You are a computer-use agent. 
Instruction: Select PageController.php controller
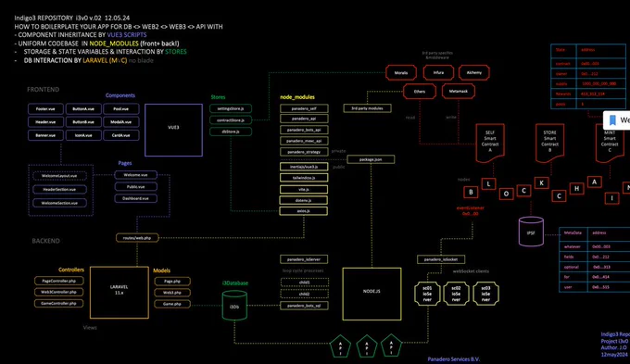tap(58, 281)
